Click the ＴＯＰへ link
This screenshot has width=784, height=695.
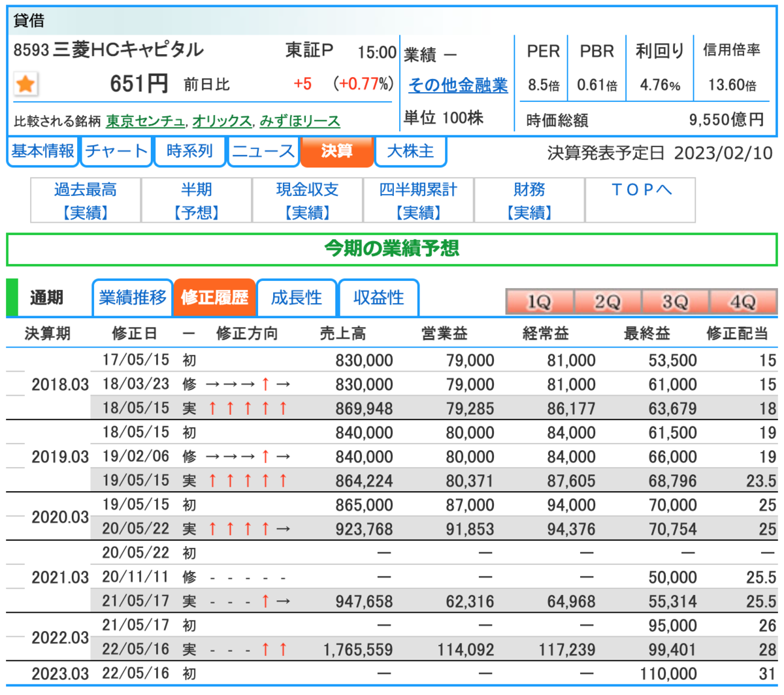tap(641, 190)
